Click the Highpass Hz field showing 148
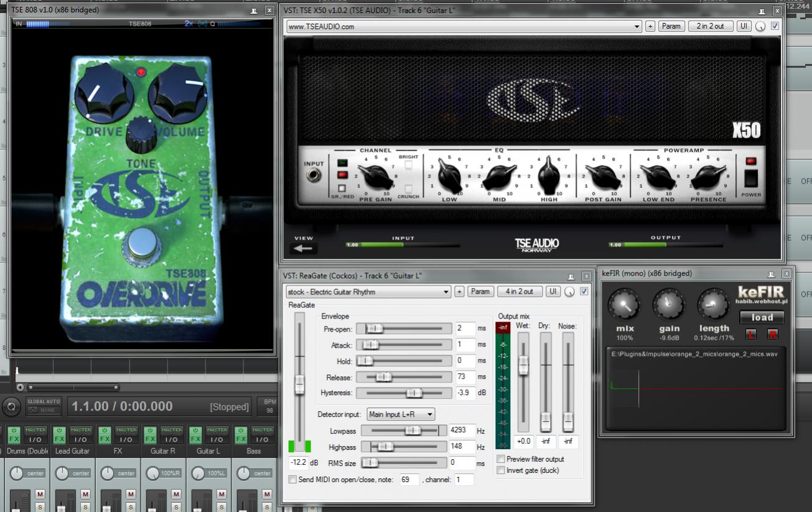The height and width of the screenshot is (512, 812). [462, 447]
